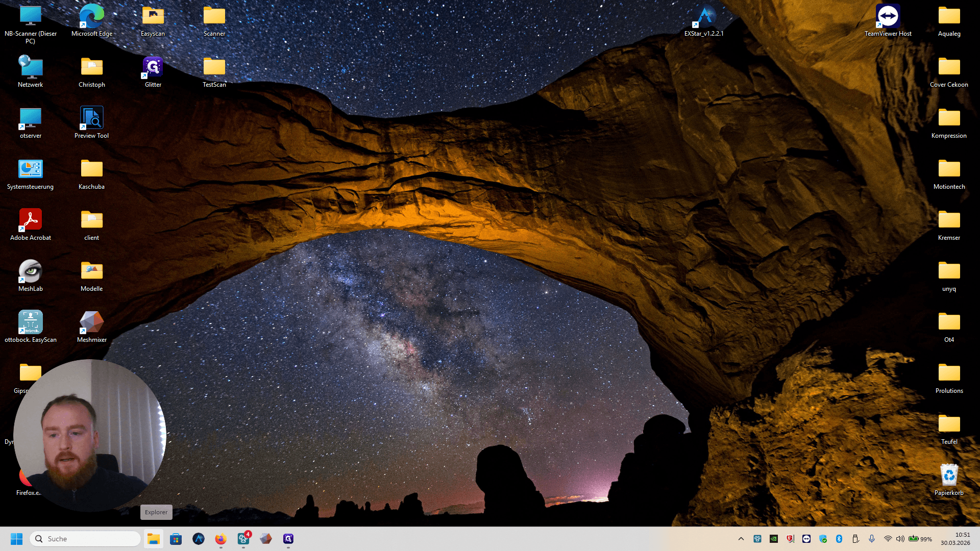Image resolution: width=980 pixels, height=551 pixels.
Task: Open Firefox from the taskbar
Action: point(221,539)
